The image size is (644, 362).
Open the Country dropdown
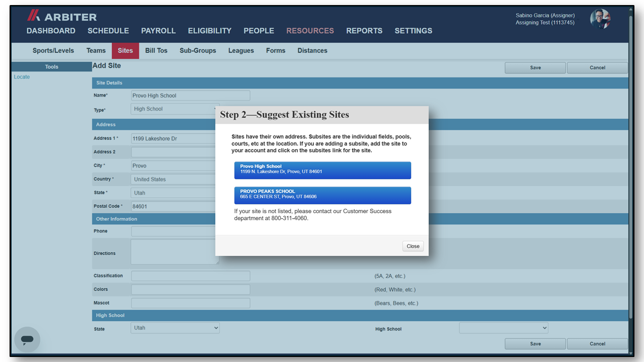pos(174,179)
